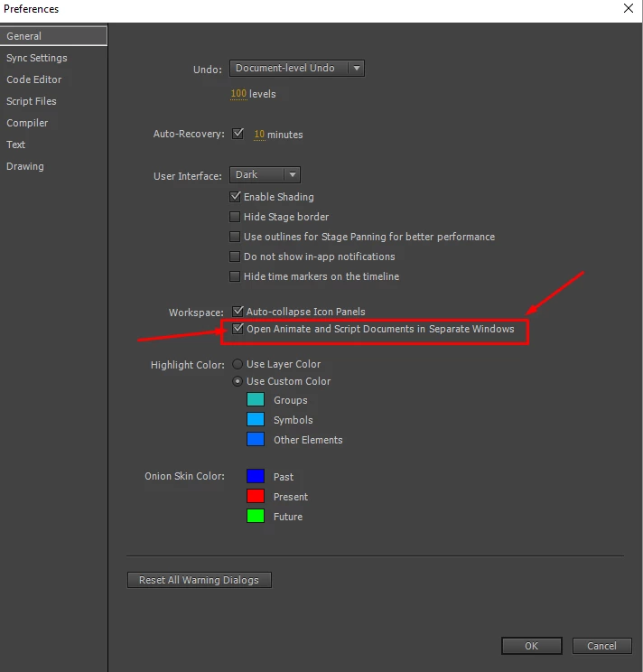Select the Use Layer Color radio button

pos(238,364)
